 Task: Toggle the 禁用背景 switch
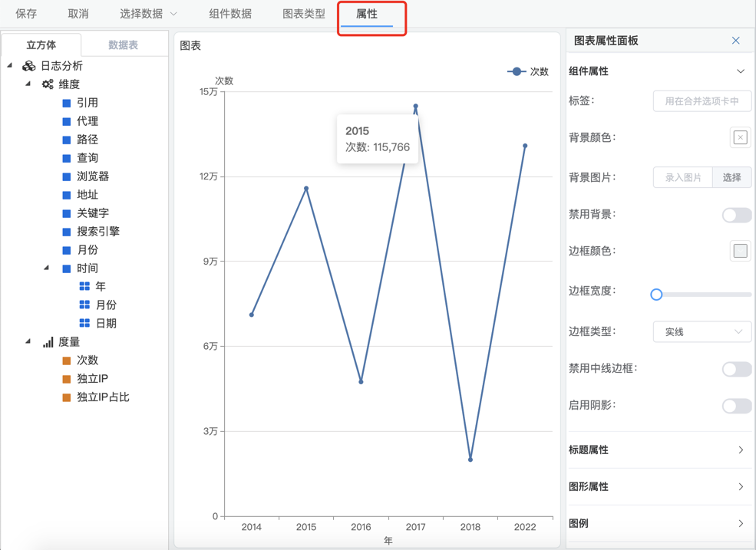click(x=736, y=215)
